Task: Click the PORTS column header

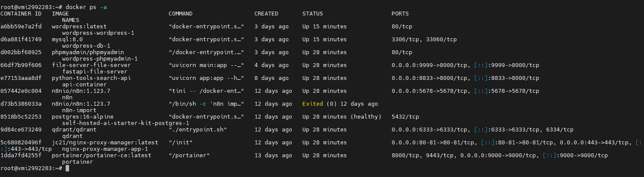Action: [x=400, y=14]
